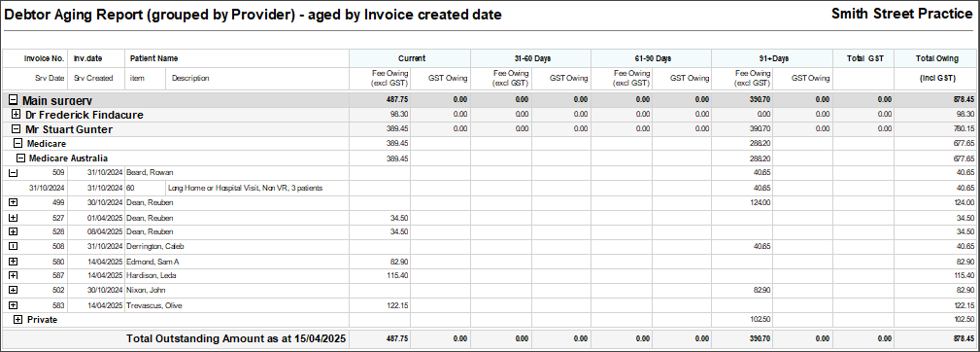Click Trevascus current fee owing 122.15

[398, 305]
